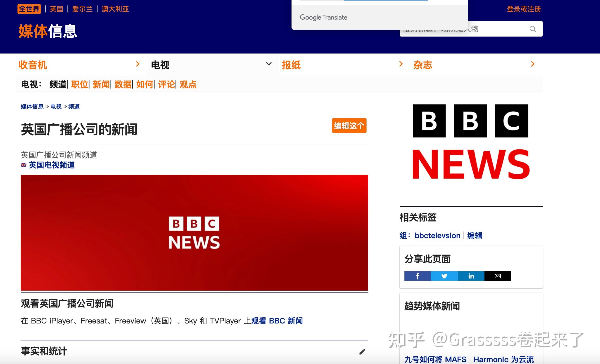This screenshot has height=364, width=600.
Task: Expand the 报纸 menu chevron
Action: coord(401,64)
